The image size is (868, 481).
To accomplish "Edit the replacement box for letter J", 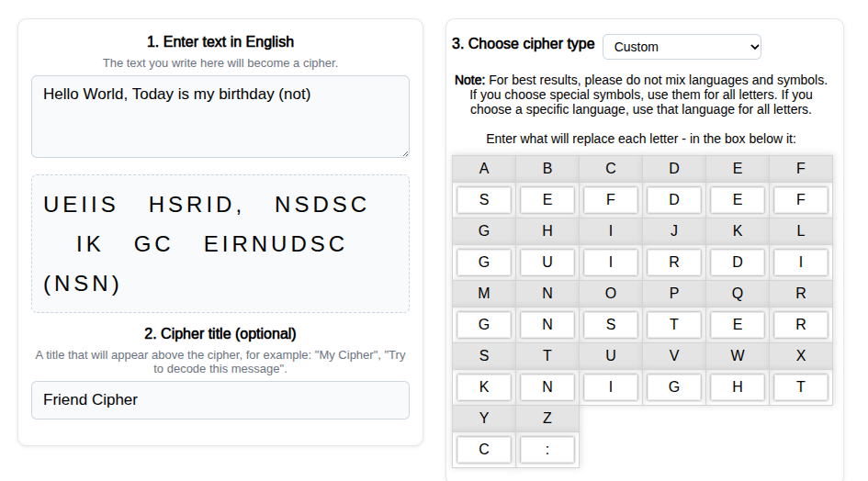I will 673,263.
